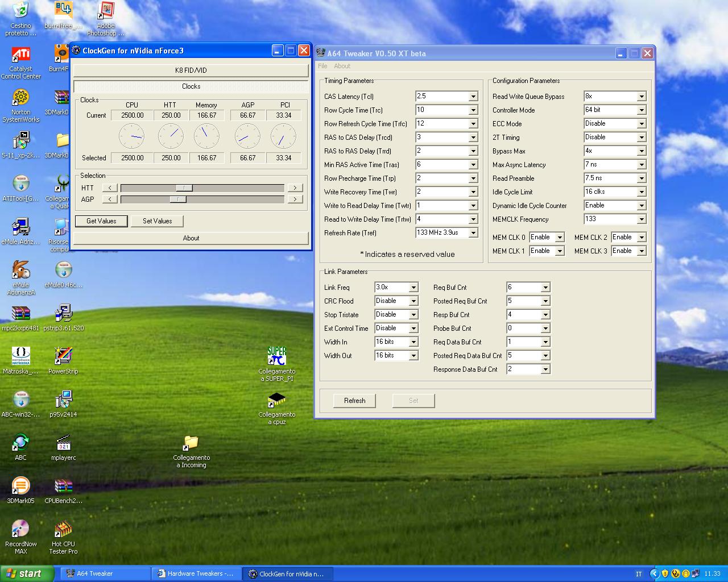Open the ATITool desktop icon

(20, 184)
